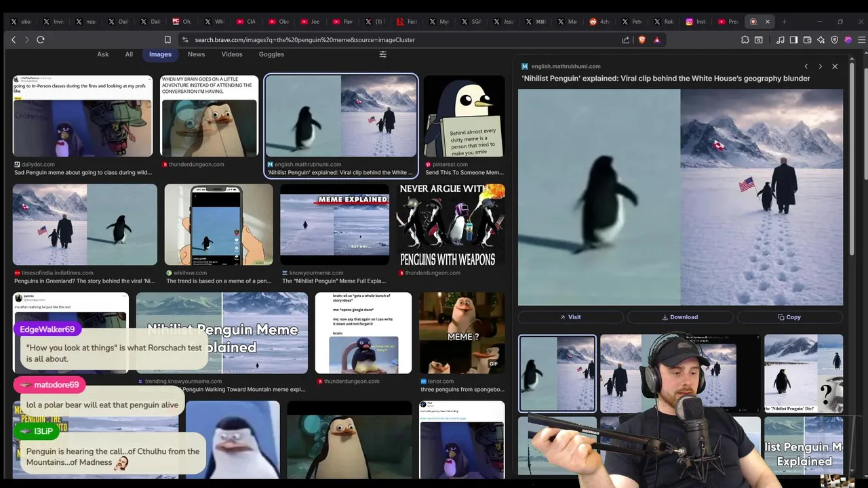868x488 pixels.
Task: Click the 'Sad Penguin meme about going to class' caption
Action: (83, 173)
